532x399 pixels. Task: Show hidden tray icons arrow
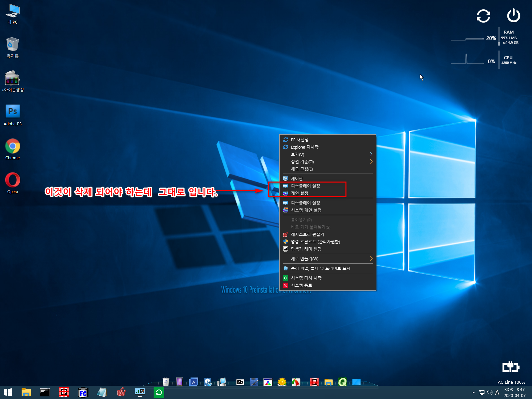(473, 393)
